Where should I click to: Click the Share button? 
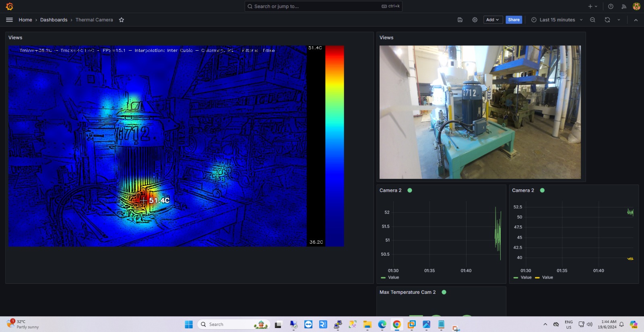pos(514,20)
